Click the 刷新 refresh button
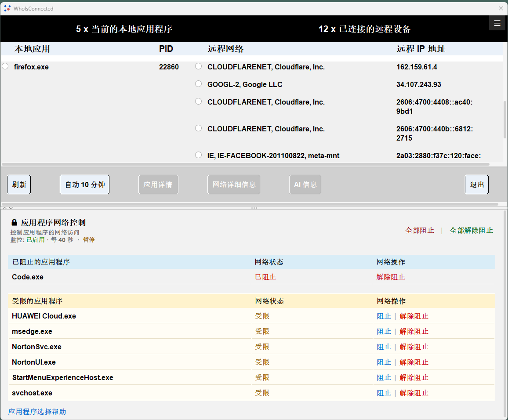 tap(19, 185)
